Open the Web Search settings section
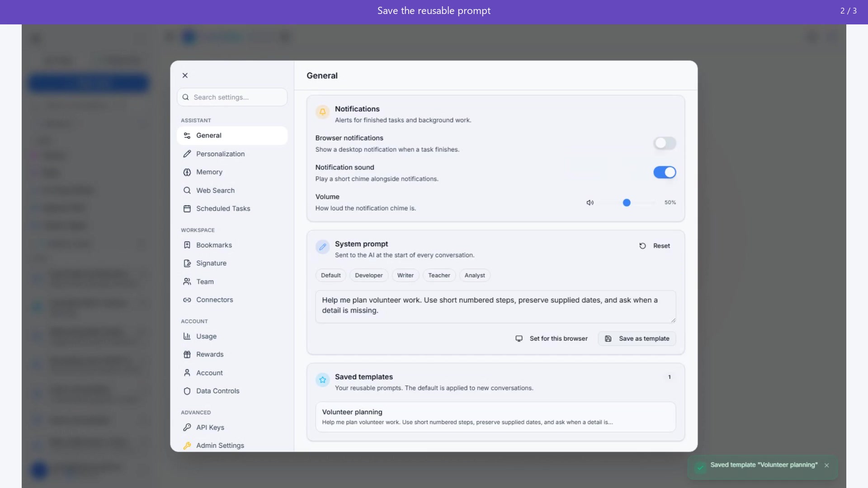Screen dimensions: 868x488 point(232,191)
